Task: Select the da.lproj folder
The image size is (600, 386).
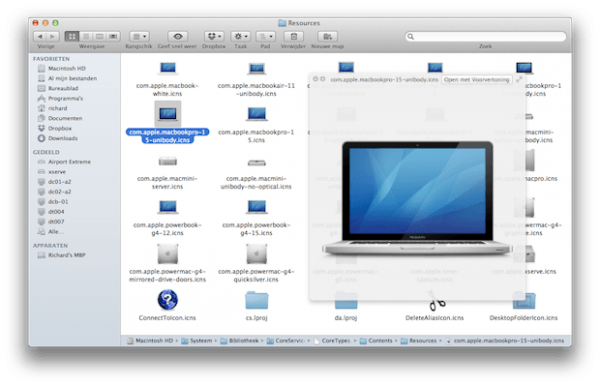Action: pyautogui.click(x=346, y=301)
